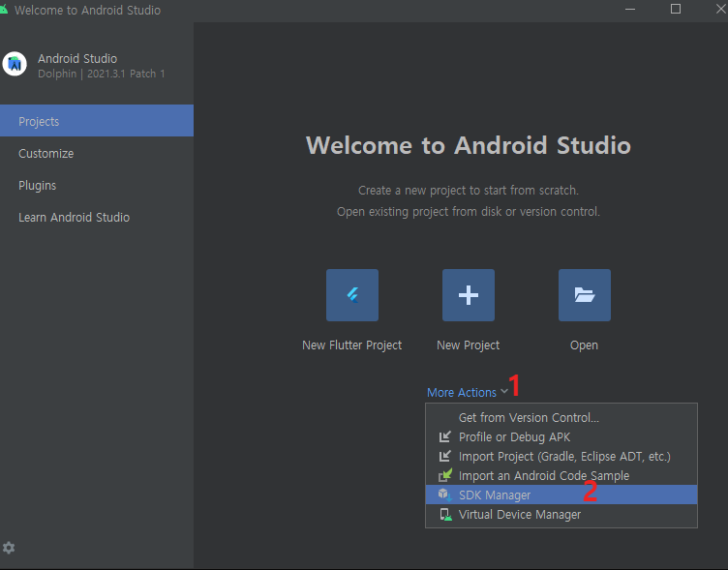Click the Virtual Device Manager icon
This screenshot has width=728, height=570.
[x=445, y=514]
